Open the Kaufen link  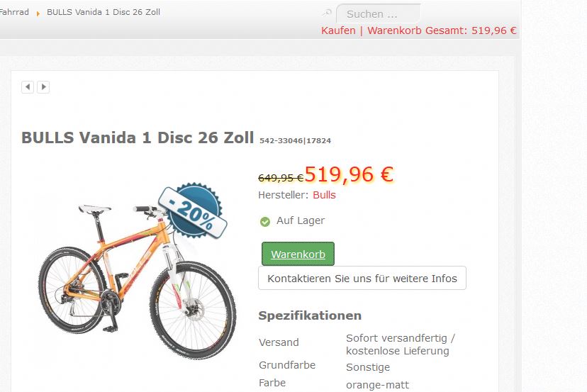click(x=338, y=30)
